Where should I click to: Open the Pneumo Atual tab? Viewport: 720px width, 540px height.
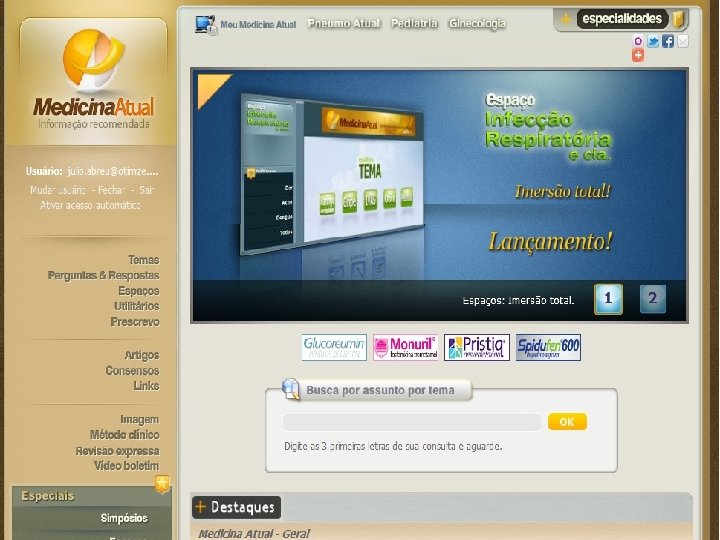(344, 23)
